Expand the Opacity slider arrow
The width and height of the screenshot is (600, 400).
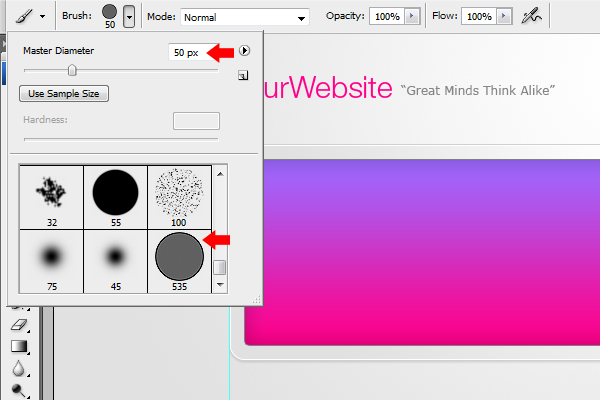(x=412, y=16)
